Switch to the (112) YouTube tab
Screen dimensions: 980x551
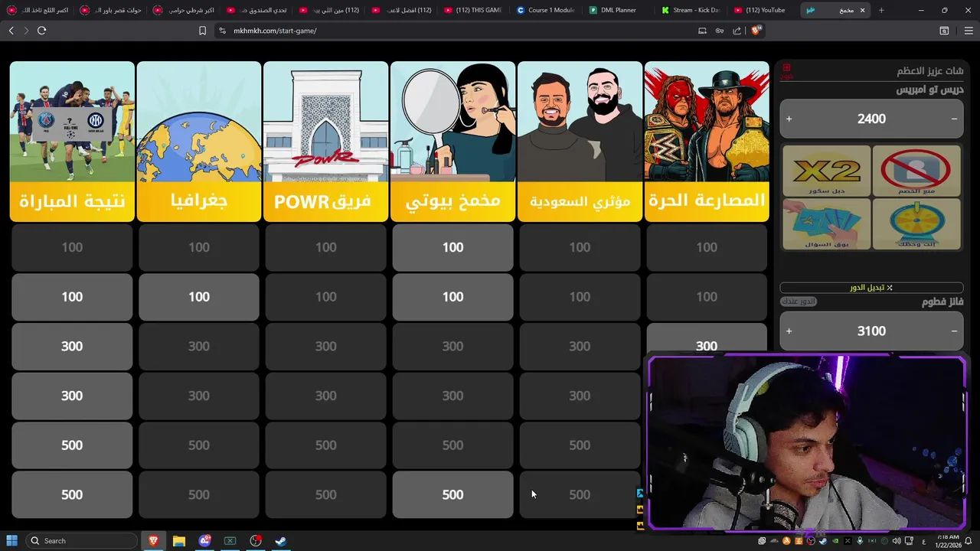(x=763, y=10)
